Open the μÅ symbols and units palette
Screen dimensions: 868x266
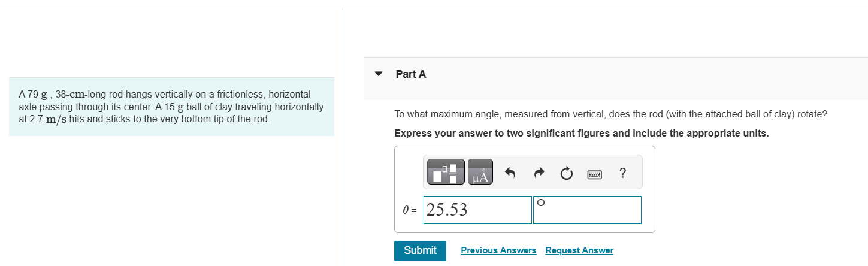(x=480, y=172)
